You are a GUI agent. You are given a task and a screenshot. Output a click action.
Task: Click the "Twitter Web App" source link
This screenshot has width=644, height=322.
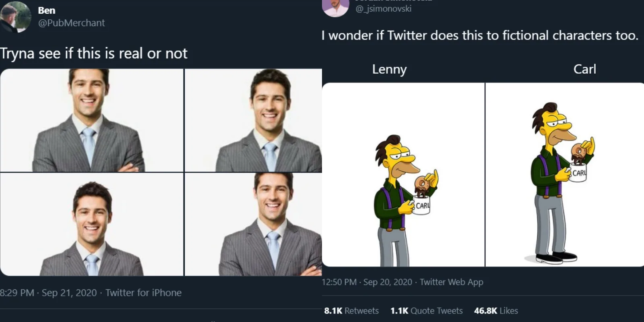[x=451, y=282]
